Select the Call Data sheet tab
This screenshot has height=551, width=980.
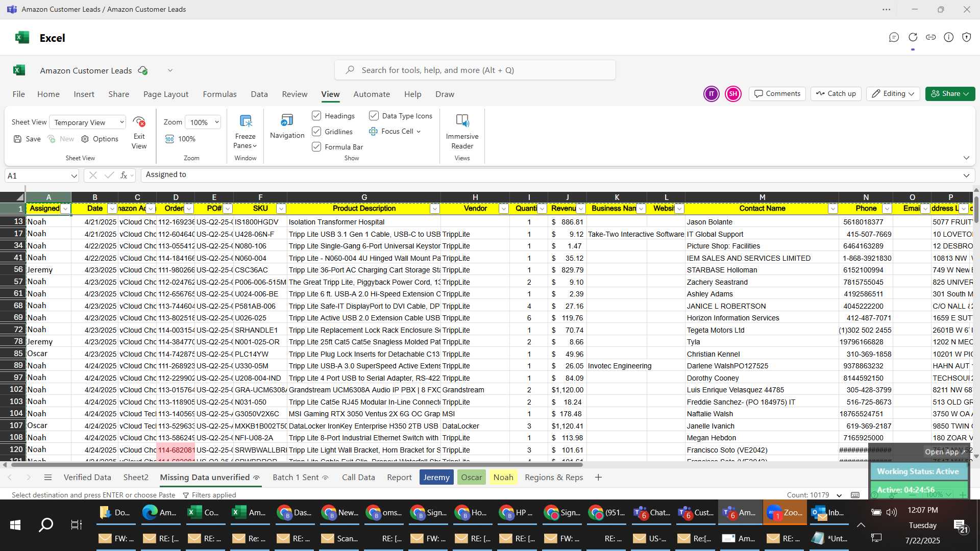tap(358, 478)
